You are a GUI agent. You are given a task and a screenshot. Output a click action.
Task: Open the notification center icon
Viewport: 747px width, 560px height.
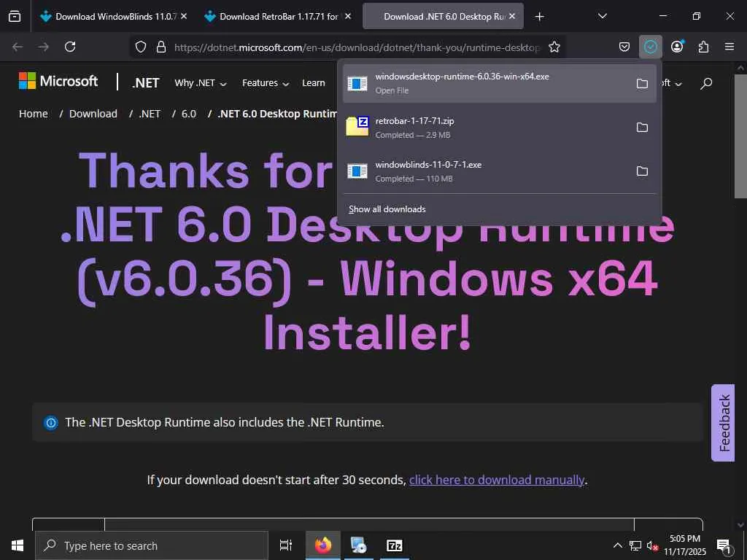(x=724, y=546)
